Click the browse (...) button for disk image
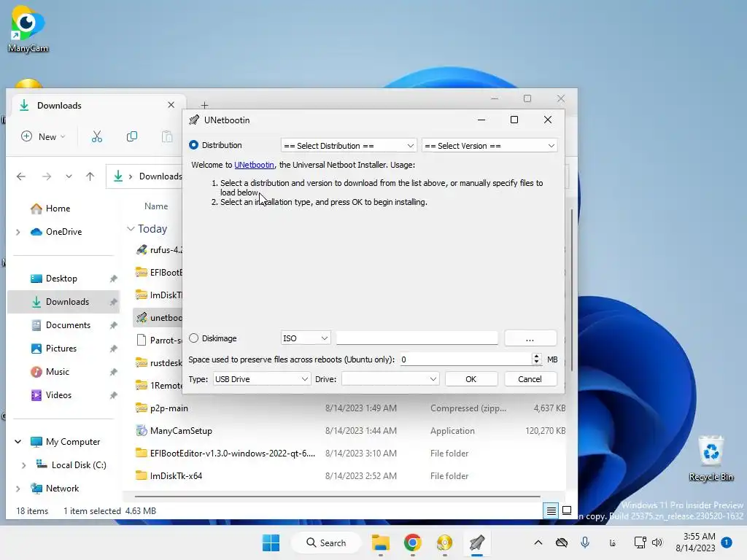The height and width of the screenshot is (560, 747). 530,338
